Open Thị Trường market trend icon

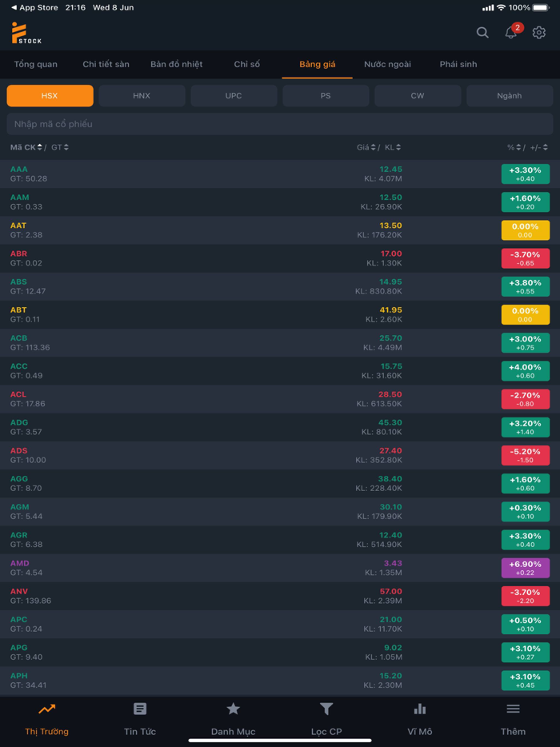coord(46,709)
